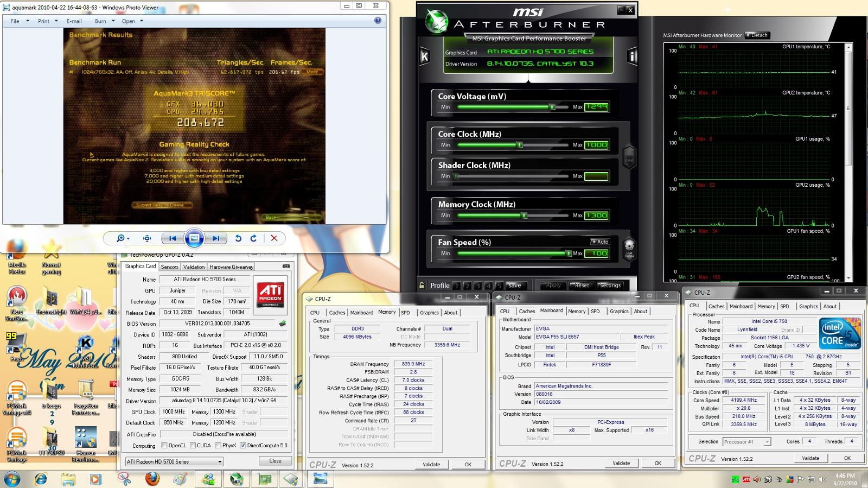
Task: Toggle the CUDA checkbox in GPU-Z
Action: (x=193, y=446)
